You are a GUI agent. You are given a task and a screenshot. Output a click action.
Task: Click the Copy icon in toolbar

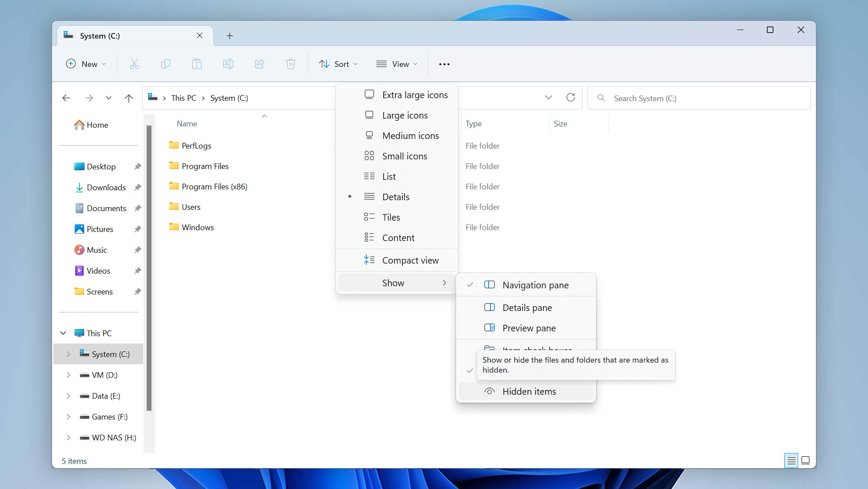(x=165, y=64)
